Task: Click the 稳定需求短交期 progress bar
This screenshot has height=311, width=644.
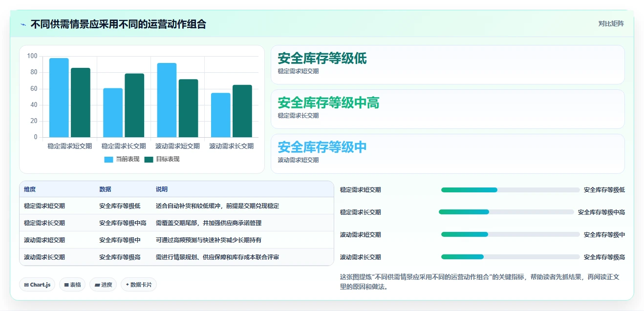Action: pos(510,190)
